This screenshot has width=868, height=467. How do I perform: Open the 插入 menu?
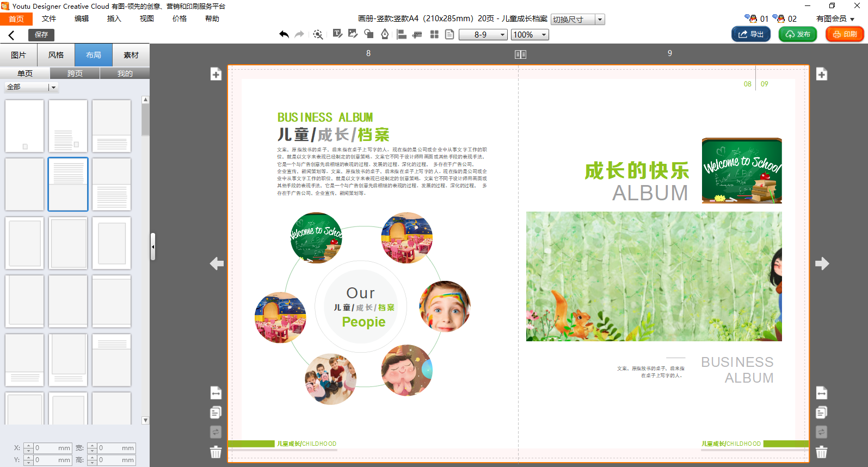click(x=114, y=19)
